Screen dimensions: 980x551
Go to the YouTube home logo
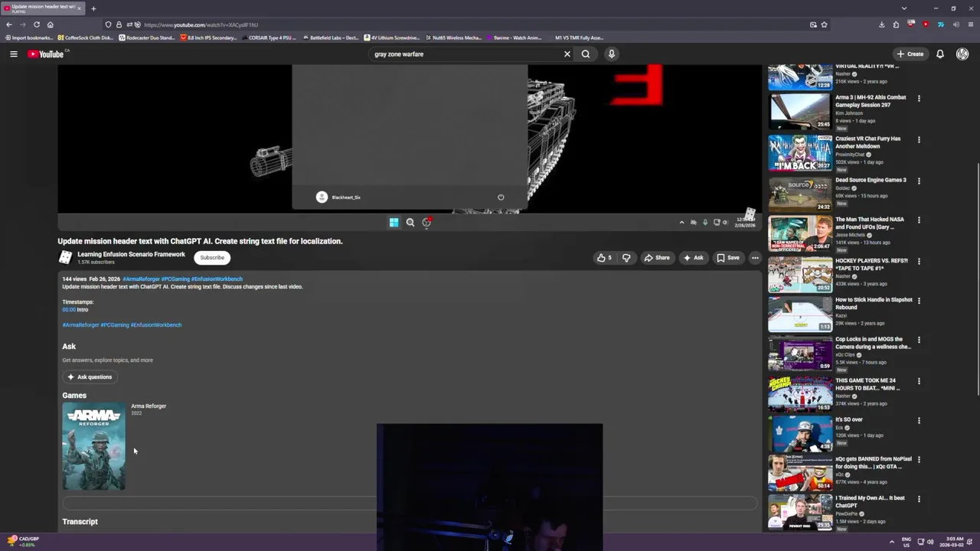point(46,54)
